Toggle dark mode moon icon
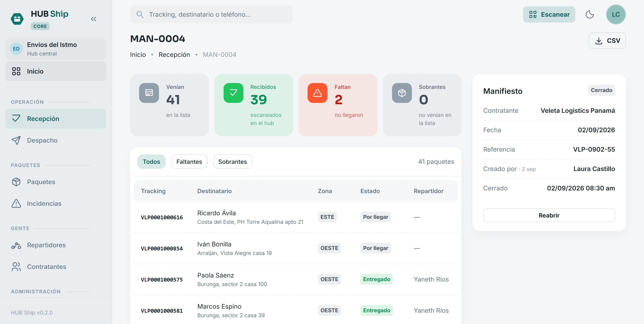 coord(590,14)
